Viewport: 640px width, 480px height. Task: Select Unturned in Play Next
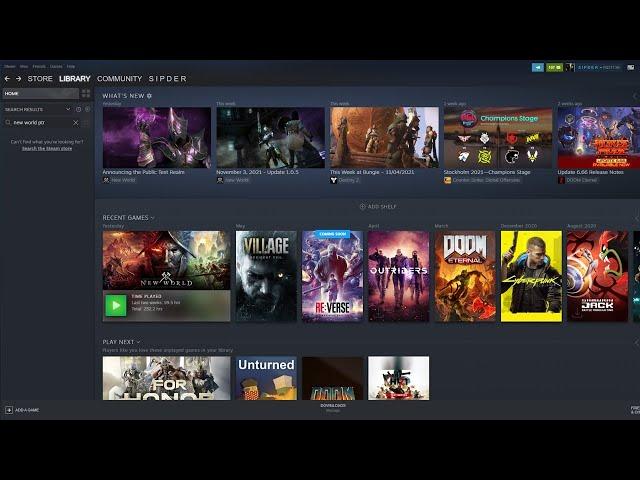pyautogui.click(x=266, y=378)
